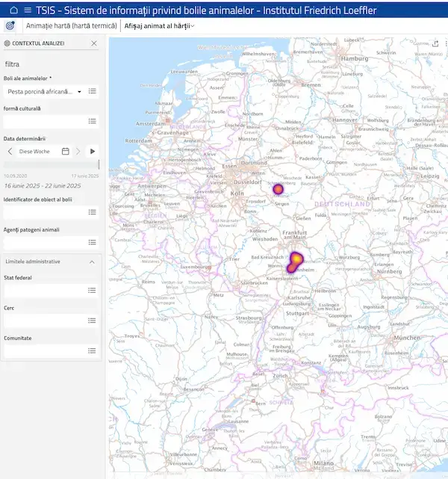
Task: Open 'Afișaj animat al hărții' dropdown
Action: pyautogui.click(x=159, y=26)
